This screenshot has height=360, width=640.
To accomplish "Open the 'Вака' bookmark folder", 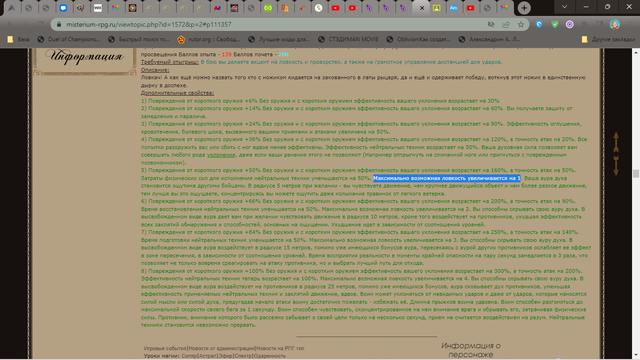I will coord(18,39).
